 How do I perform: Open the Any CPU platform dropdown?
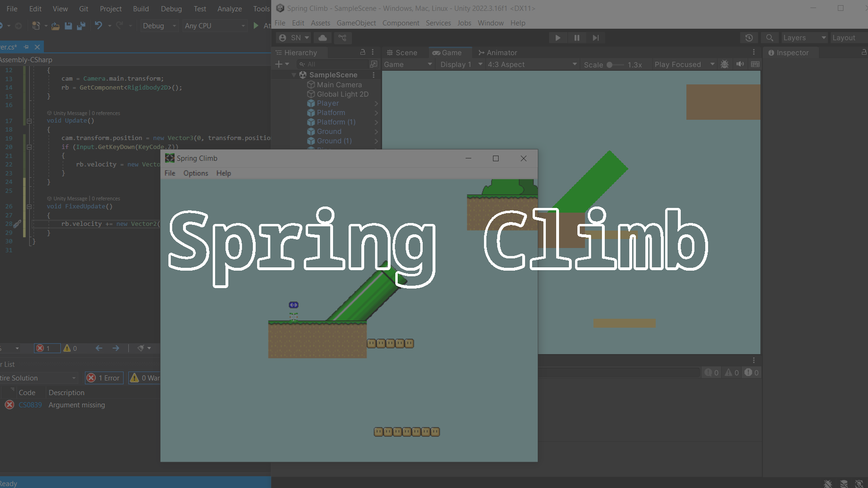click(x=215, y=26)
